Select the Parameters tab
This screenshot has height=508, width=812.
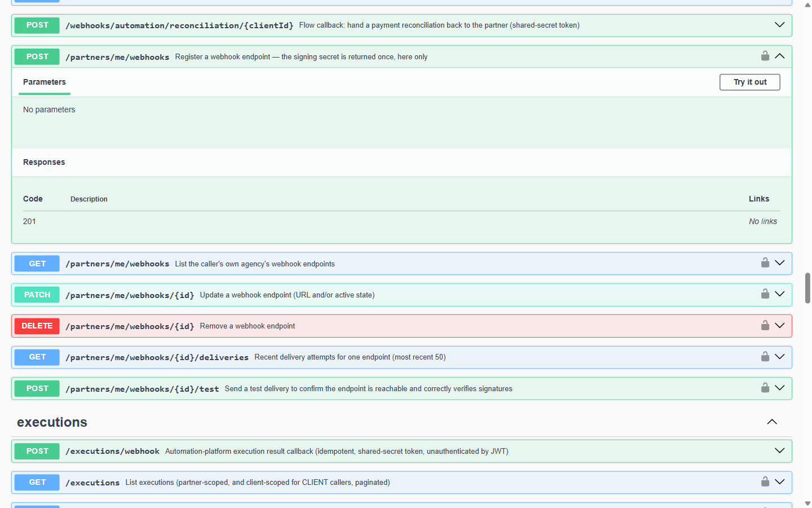point(45,82)
